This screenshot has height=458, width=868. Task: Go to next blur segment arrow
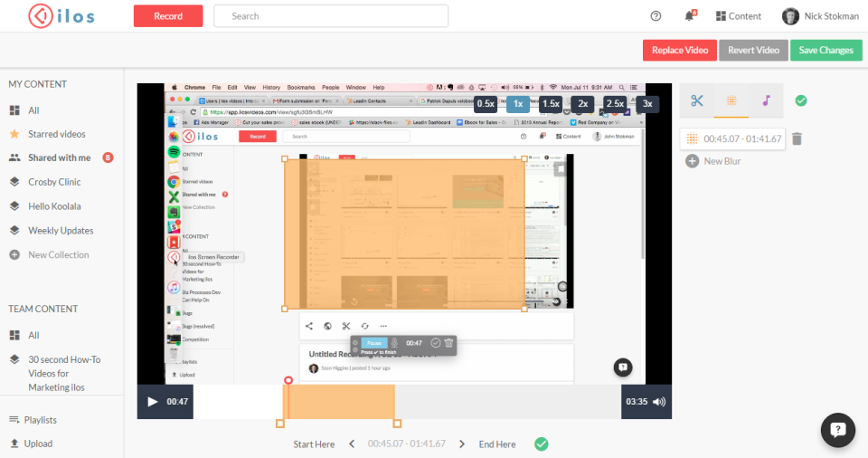pyautogui.click(x=462, y=444)
